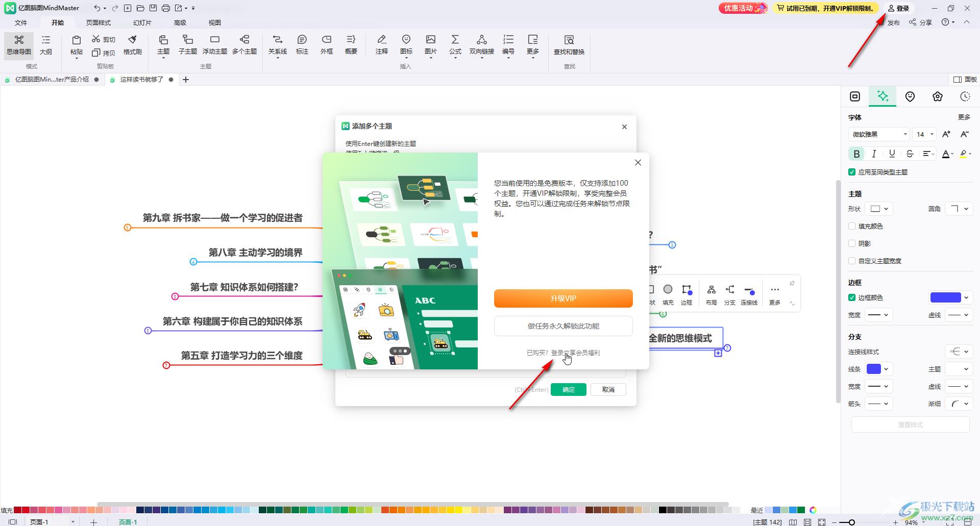Viewport: 980px width, 526px height.
Task: Click the blue 边框颜色 swatch
Action: coord(945,297)
